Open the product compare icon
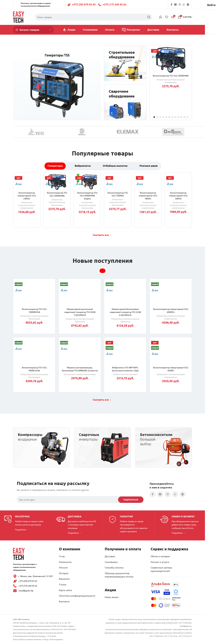Viewport: 218px width, 644px height. (x=172, y=17)
